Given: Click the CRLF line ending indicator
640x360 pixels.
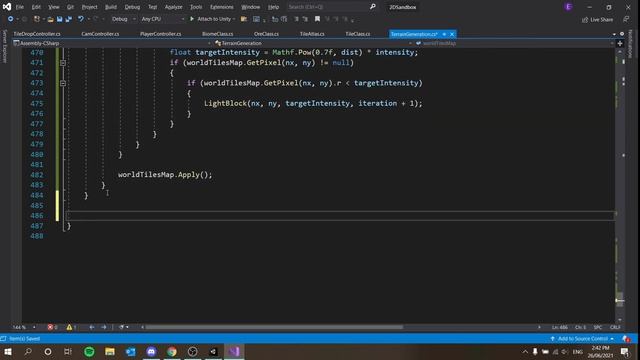Looking at the screenshot, I should click(615, 327).
